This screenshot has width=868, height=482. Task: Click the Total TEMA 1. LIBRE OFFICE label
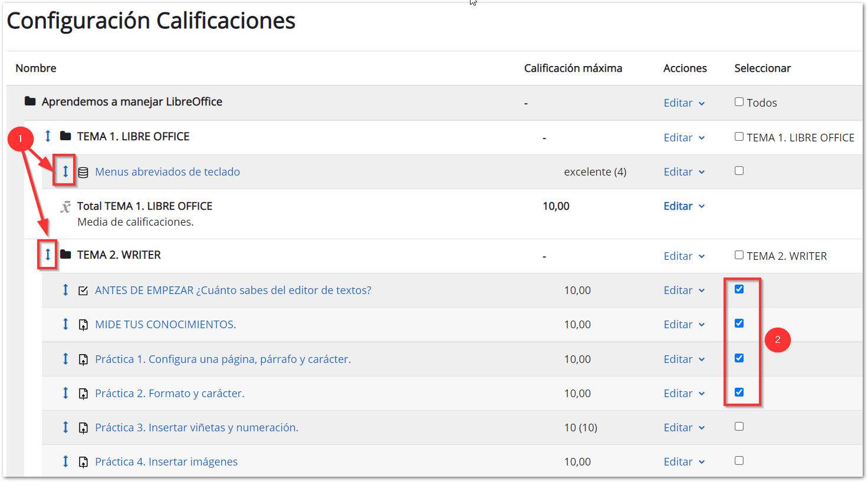coord(145,206)
